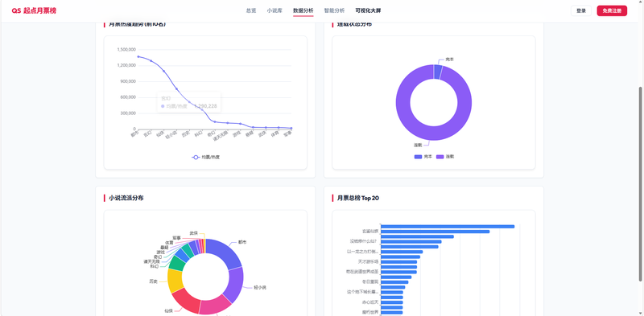The height and width of the screenshot is (316, 644).
Task: Open the 智能分析 tab
Action: click(x=334, y=10)
